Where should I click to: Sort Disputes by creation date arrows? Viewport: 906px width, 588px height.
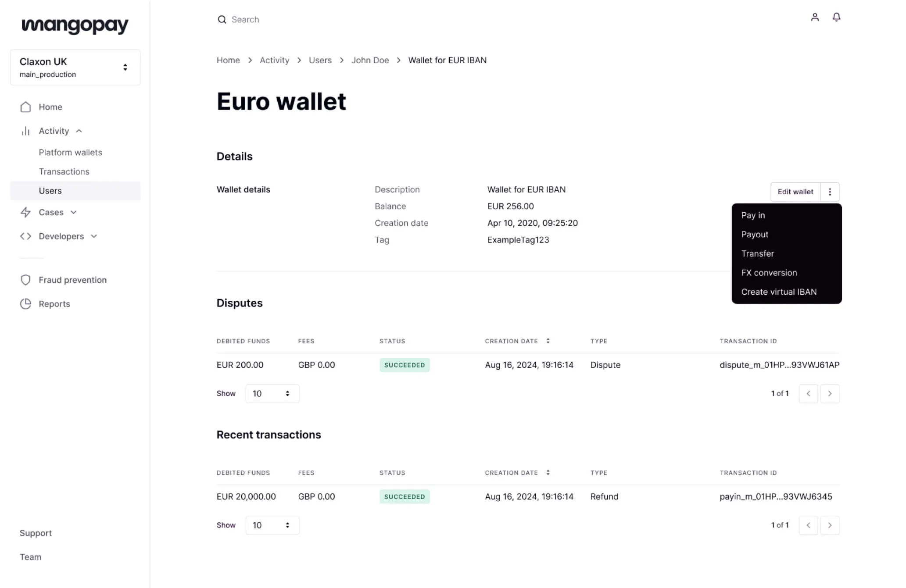tap(548, 341)
